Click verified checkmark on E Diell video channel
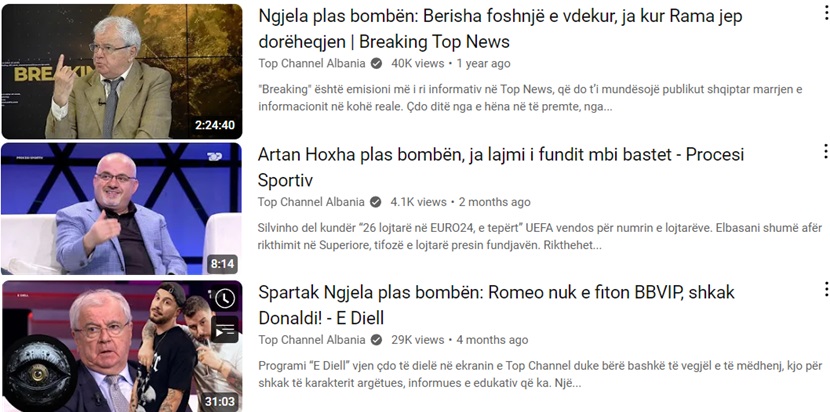This screenshot has height=412, width=830. (376, 340)
